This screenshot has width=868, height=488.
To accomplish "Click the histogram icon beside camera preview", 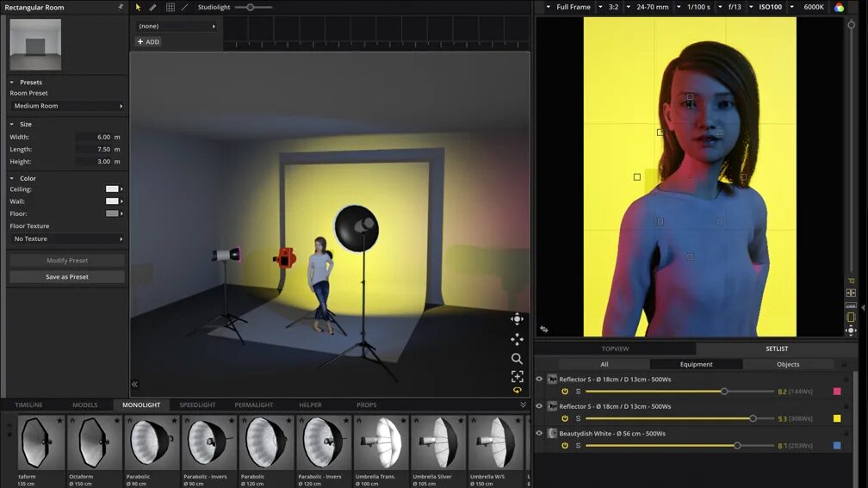I will (851, 305).
